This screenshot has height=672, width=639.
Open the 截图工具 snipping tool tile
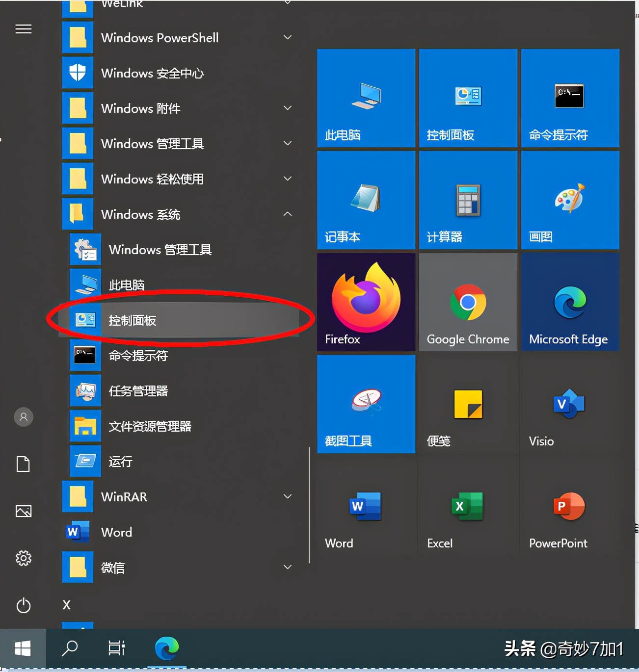pos(366,404)
